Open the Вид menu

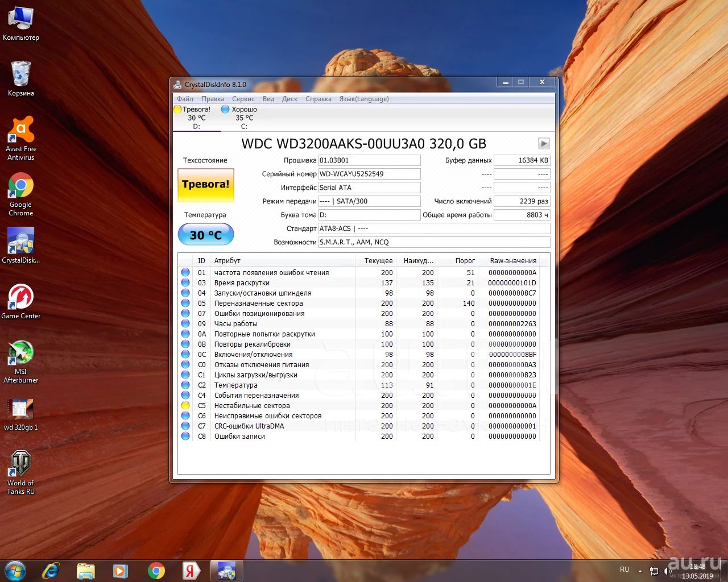click(x=268, y=99)
